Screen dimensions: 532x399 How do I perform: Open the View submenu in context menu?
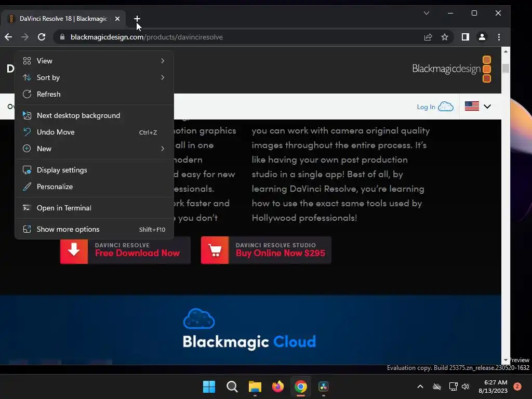point(94,61)
